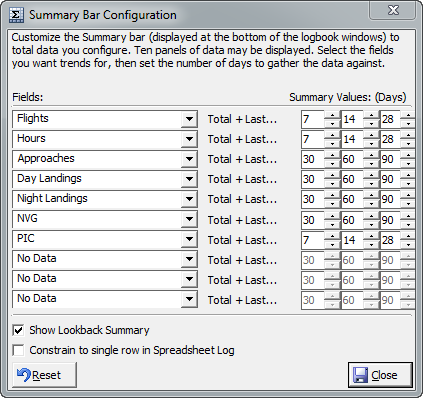The image size is (423, 398).
Task: Decrease Hours 28 days value
Action: pos(408,144)
